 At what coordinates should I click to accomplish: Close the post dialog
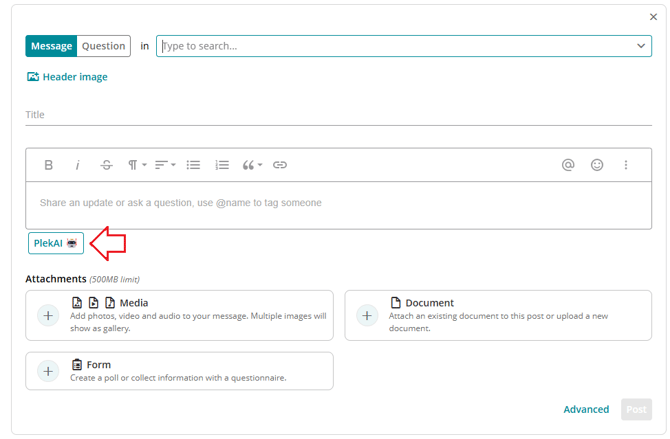click(653, 17)
